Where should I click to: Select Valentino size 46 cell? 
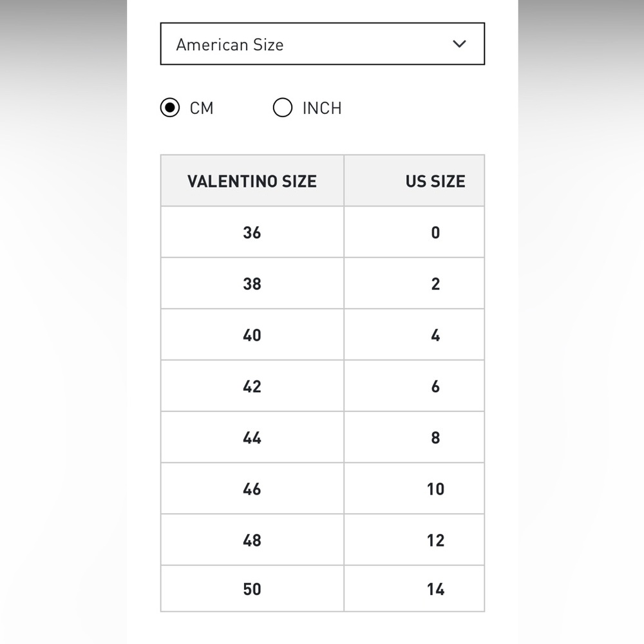[252, 489]
